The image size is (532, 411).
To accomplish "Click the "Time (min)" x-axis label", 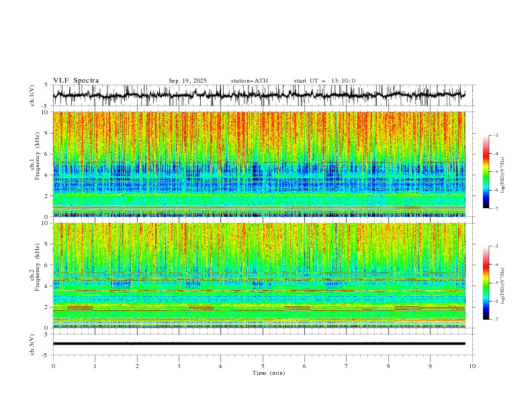I will (x=269, y=373).
